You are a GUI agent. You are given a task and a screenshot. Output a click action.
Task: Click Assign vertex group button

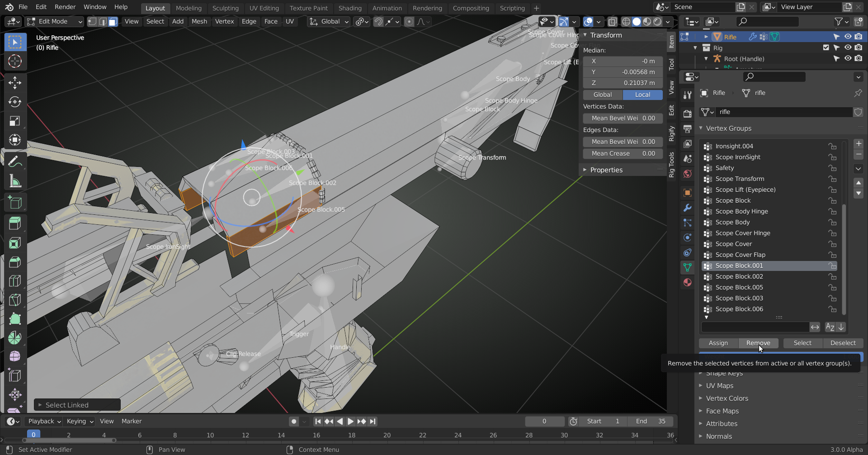(x=718, y=343)
